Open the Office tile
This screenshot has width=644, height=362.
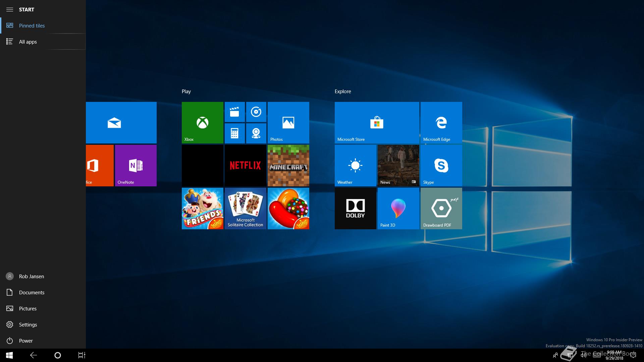tap(100, 166)
